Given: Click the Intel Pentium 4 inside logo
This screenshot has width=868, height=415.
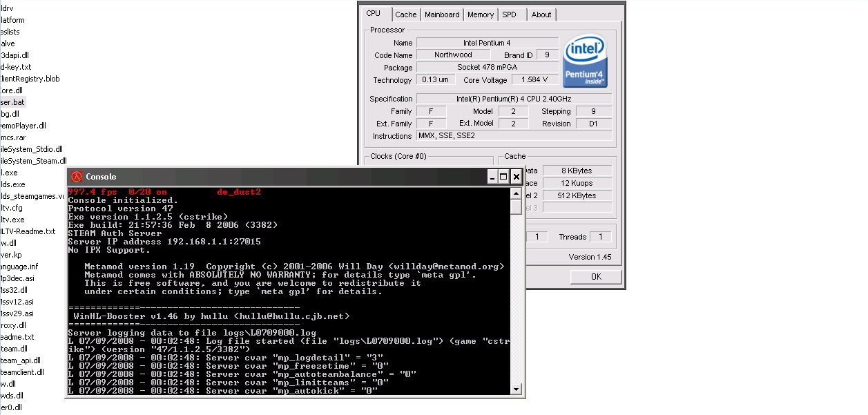Looking at the screenshot, I should click(x=586, y=61).
